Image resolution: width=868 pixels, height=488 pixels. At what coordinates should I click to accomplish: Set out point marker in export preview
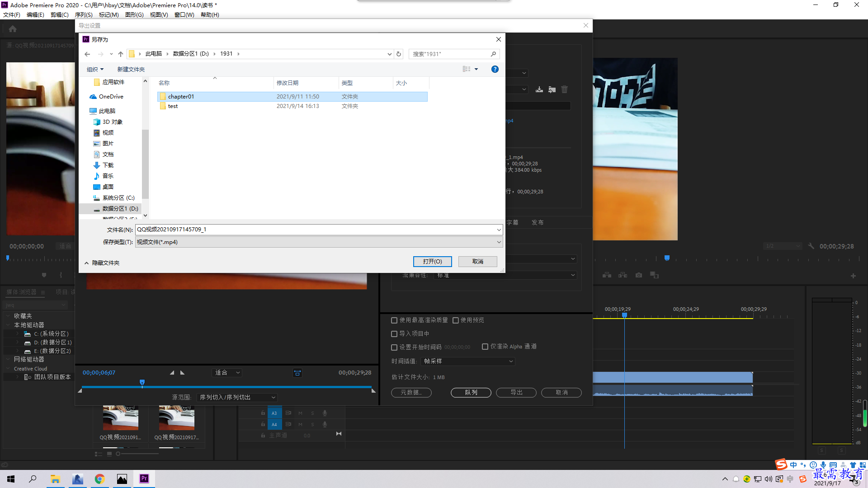182,373
